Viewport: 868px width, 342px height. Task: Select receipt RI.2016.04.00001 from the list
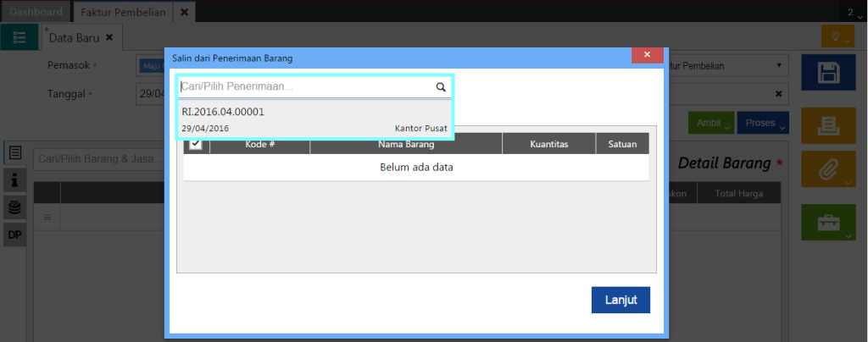314,119
